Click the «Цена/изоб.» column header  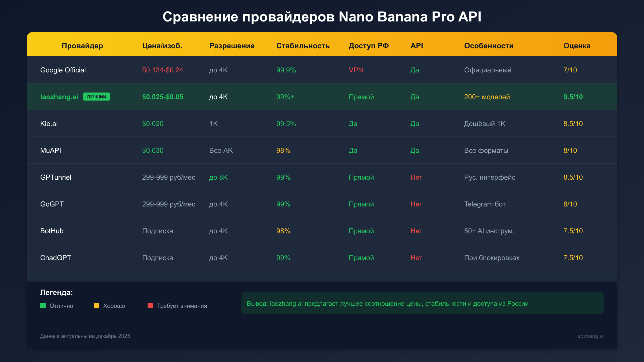162,46
